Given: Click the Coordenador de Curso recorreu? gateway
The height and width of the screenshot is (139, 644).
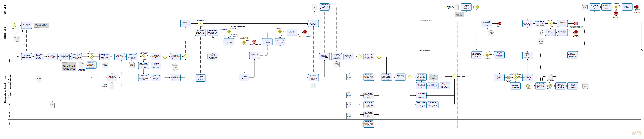Looking at the screenshot, I should tap(244, 42).
